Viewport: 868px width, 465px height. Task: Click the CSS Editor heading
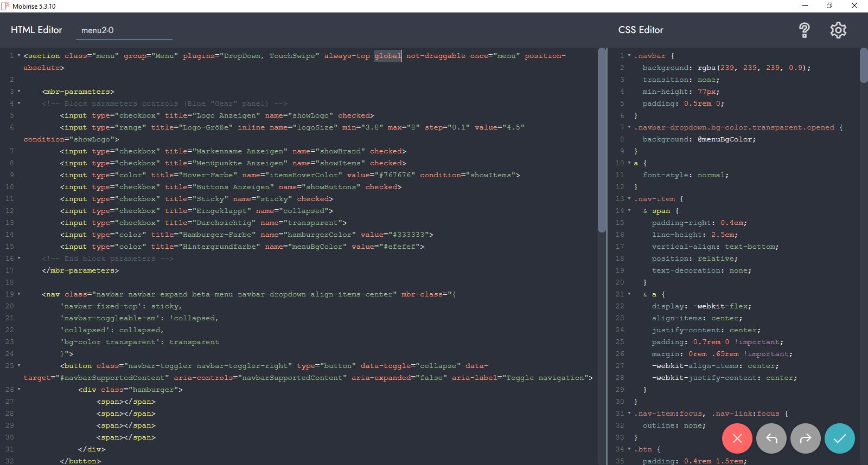click(x=641, y=30)
